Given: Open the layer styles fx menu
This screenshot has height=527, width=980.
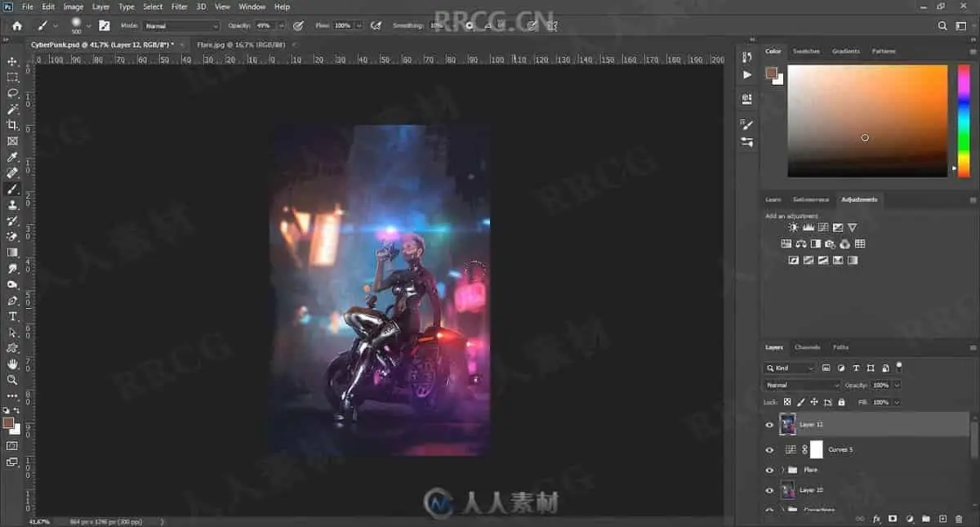Looking at the screenshot, I should click(x=876, y=519).
